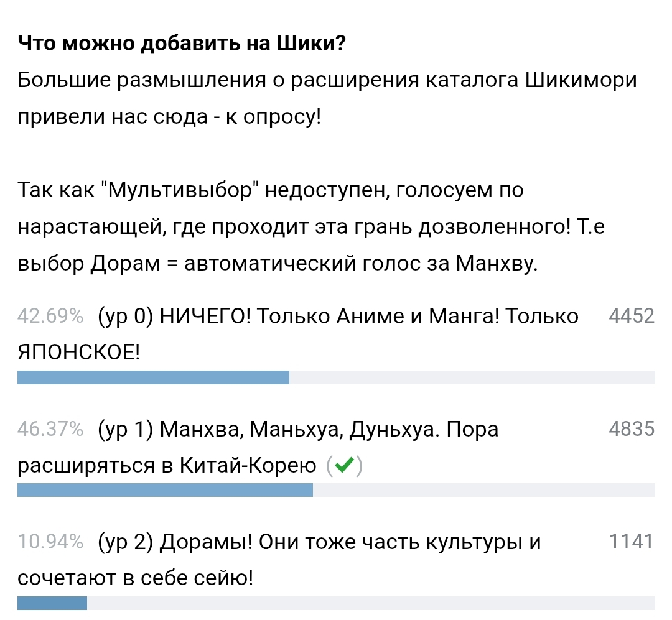
Task: Click the green checkmark on the Манхва option
Action: (x=344, y=465)
